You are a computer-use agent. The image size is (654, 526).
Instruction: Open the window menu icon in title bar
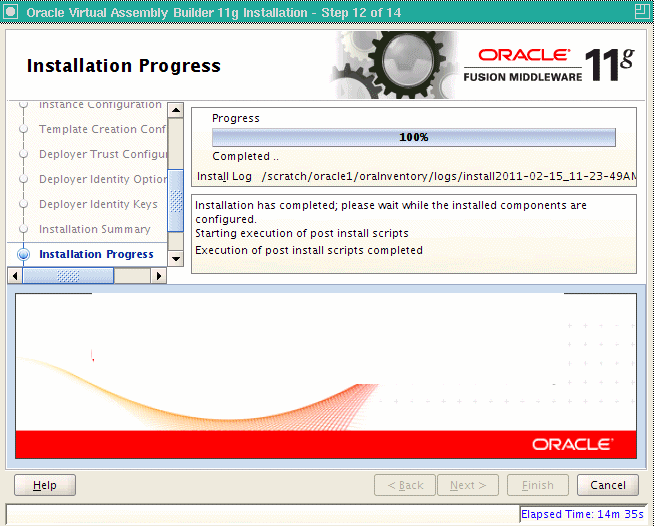coord(10,12)
